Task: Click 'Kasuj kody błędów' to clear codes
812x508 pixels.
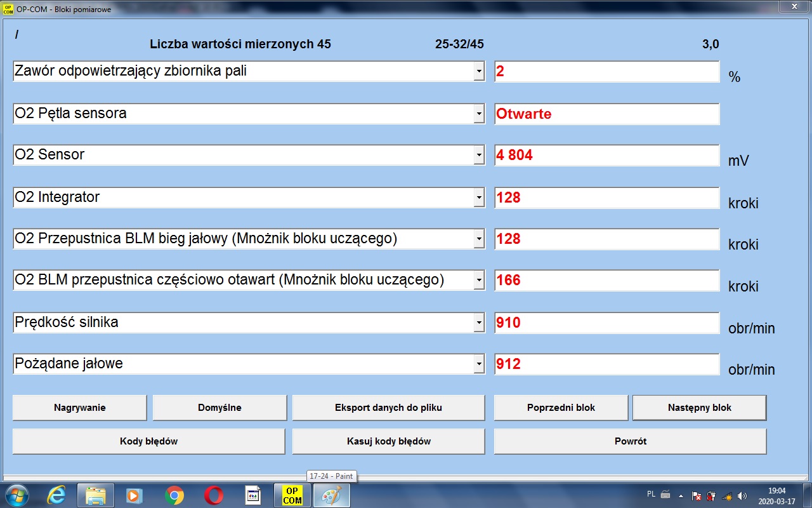Action: point(388,441)
